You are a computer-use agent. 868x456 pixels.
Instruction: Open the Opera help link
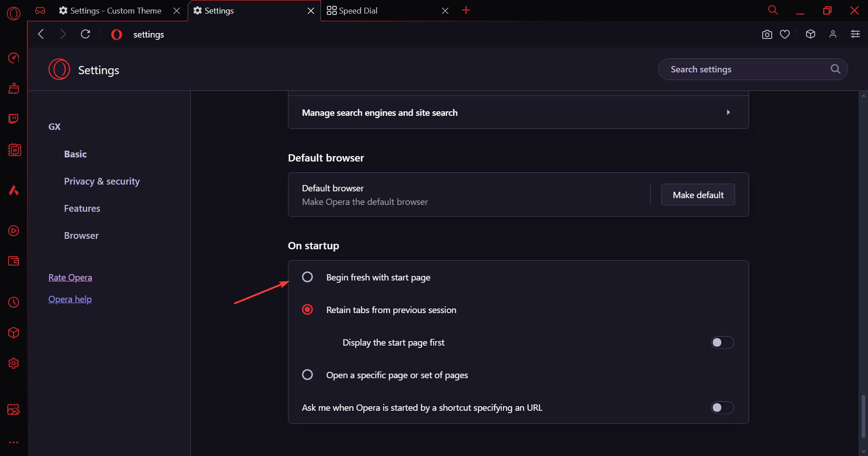pos(70,299)
